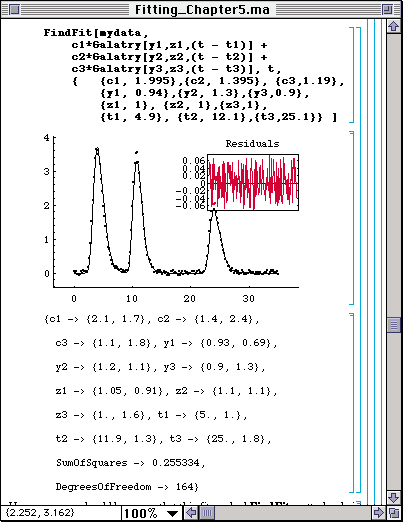Select the FindFit input cell bracket
403x522 pixels.
(351, 75)
